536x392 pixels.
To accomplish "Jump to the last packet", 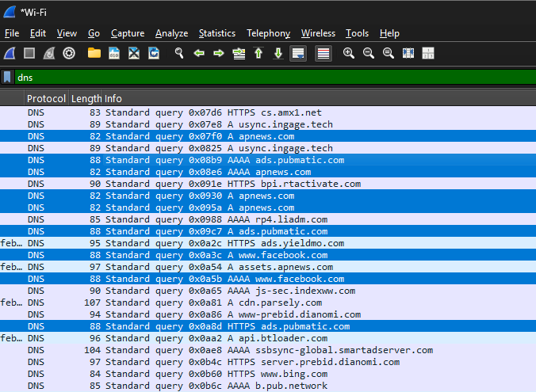I will [278, 53].
